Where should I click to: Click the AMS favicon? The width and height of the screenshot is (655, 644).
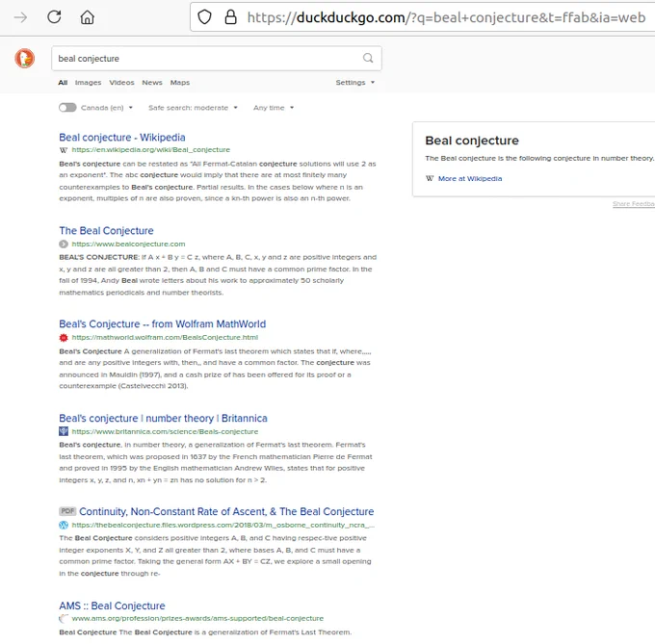coord(63,618)
